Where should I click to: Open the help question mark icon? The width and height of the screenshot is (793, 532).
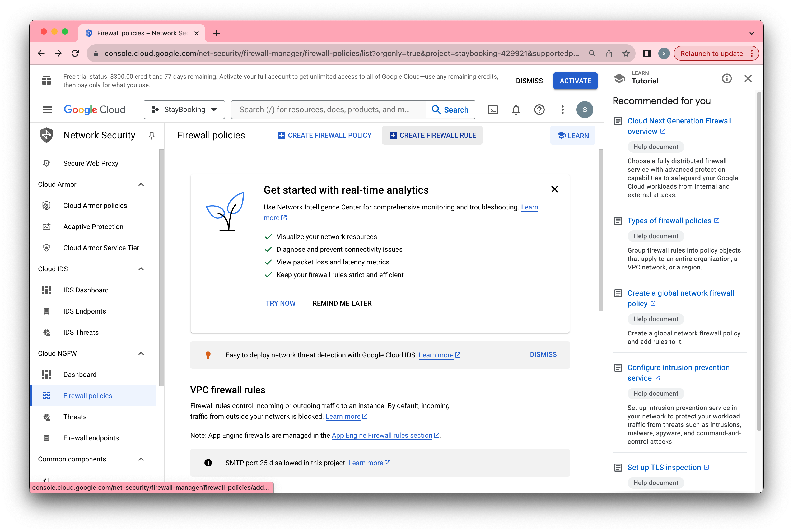click(x=539, y=110)
